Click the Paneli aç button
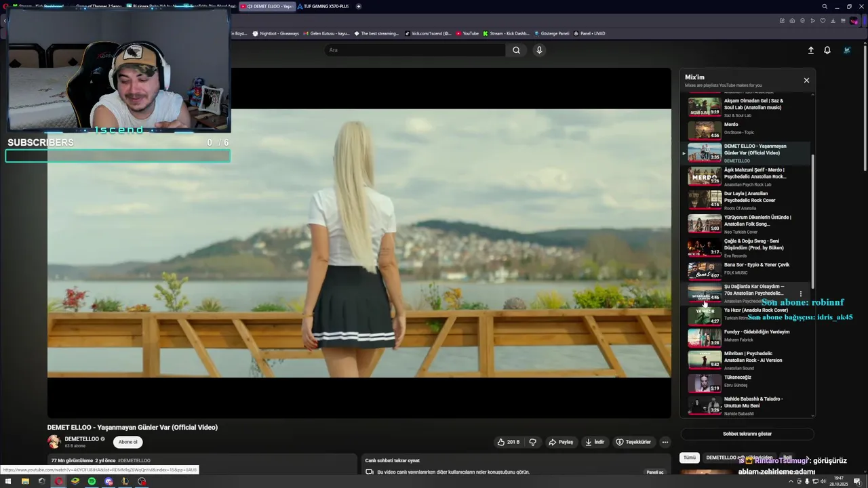Viewport: 868px width, 488px height. [655, 472]
